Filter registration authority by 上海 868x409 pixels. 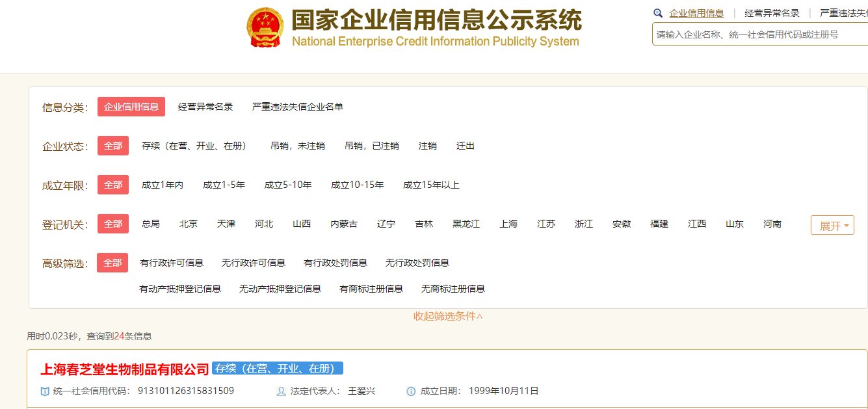coord(508,224)
